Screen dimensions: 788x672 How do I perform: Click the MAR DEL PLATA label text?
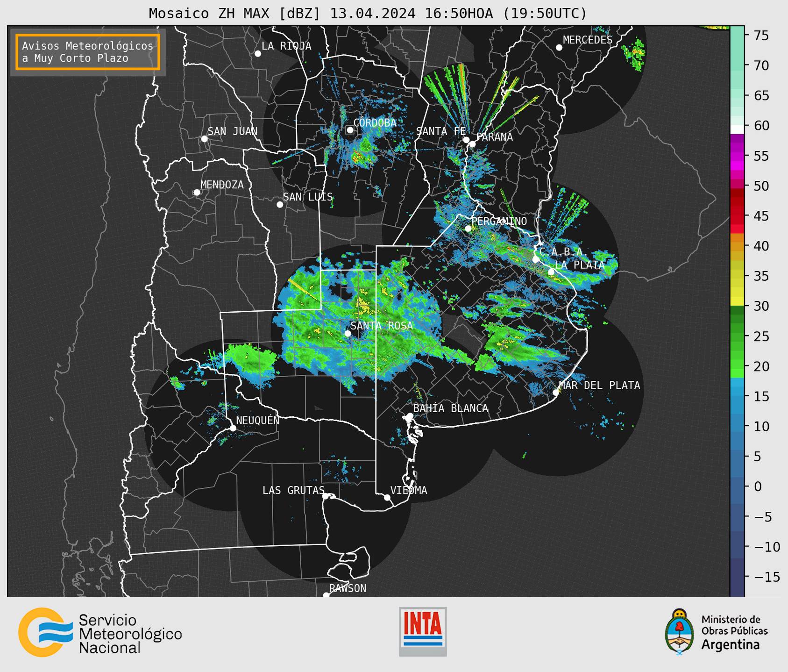click(x=599, y=386)
